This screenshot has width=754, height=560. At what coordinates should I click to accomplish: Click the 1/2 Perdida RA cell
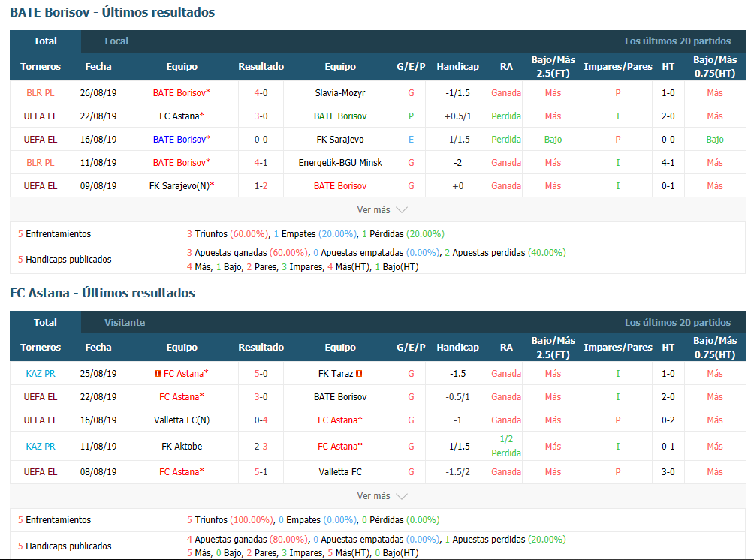pos(506,446)
